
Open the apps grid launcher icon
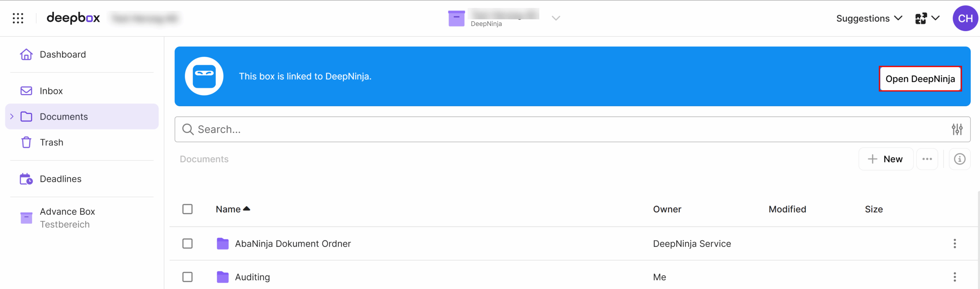[x=18, y=18]
